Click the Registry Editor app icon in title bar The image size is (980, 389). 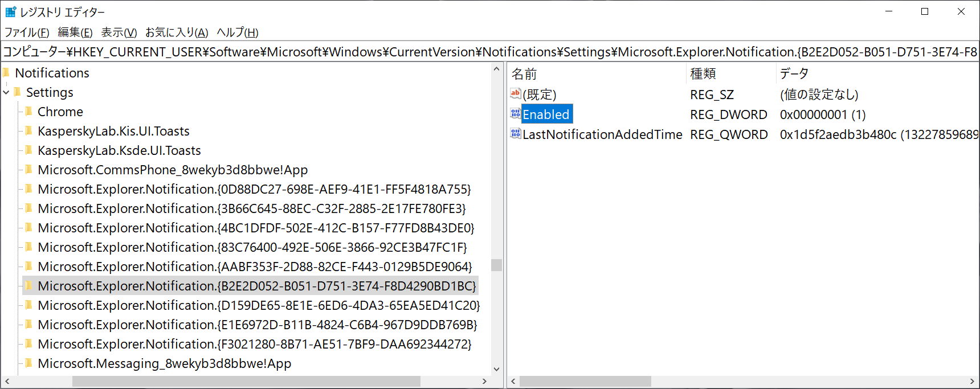point(10,11)
